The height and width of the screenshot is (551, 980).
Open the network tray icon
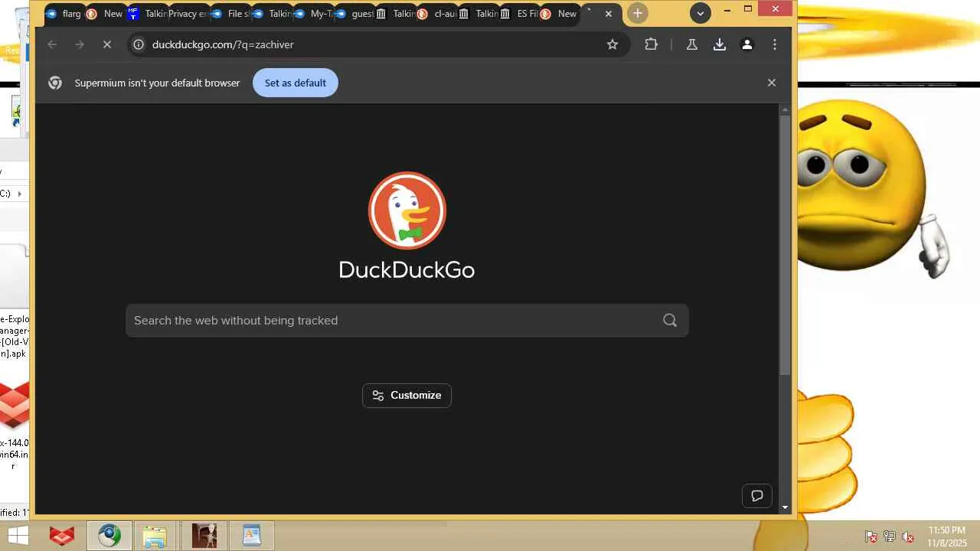pyautogui.click(x=889, y=536)
